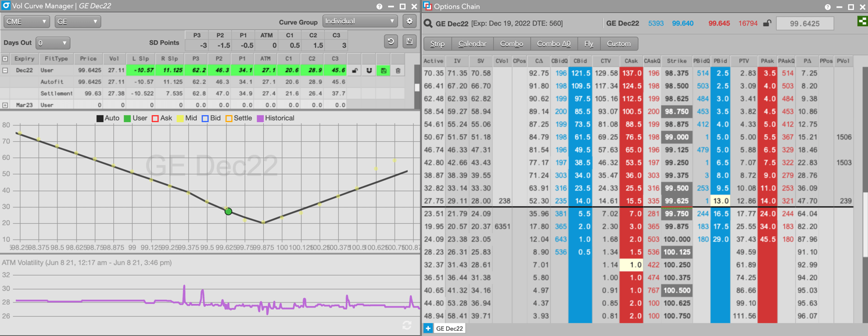Click magnet icon in Dec22 row
Viewport: 868px width, 336px height.
click(369, 70)
